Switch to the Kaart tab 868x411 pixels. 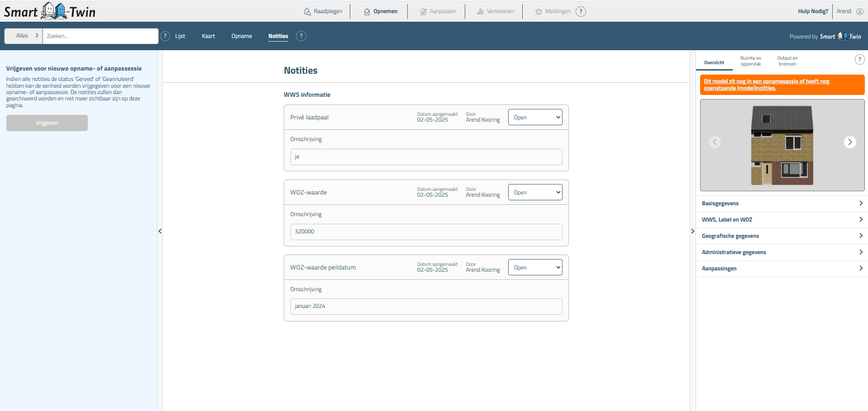tap(208, 36)
